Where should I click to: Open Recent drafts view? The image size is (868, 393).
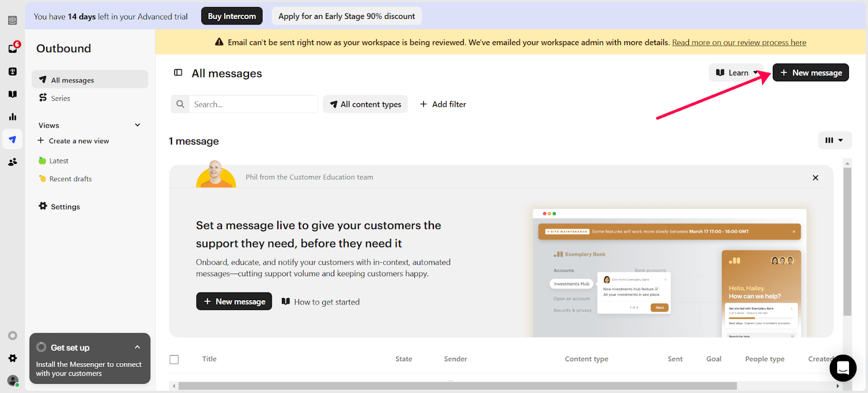pyautogui.click(x=70, y=179)
